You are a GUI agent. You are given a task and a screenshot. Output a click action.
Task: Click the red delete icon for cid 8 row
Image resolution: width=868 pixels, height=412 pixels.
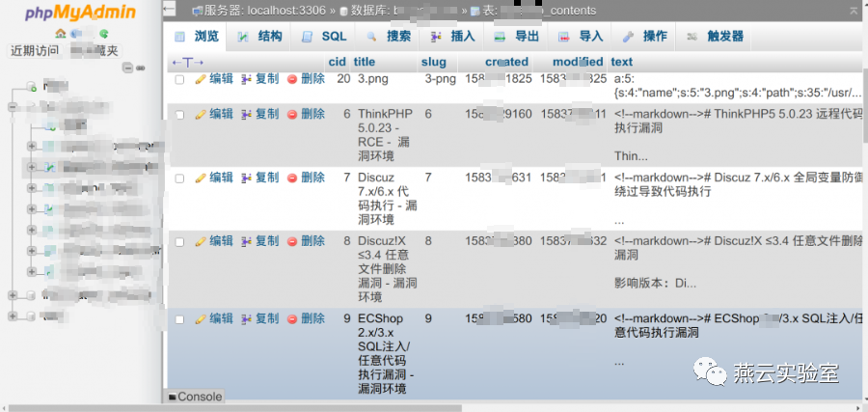[292, 241]
